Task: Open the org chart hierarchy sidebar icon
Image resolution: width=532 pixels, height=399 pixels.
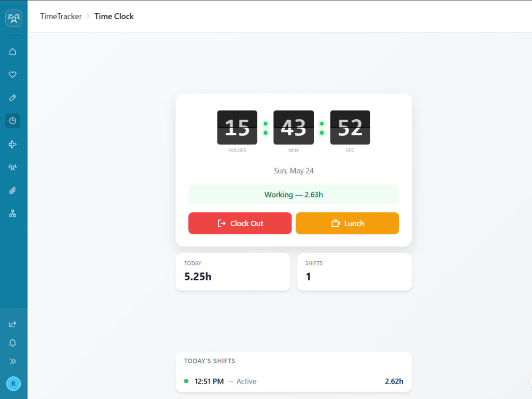Action: [x=13, y=213]
